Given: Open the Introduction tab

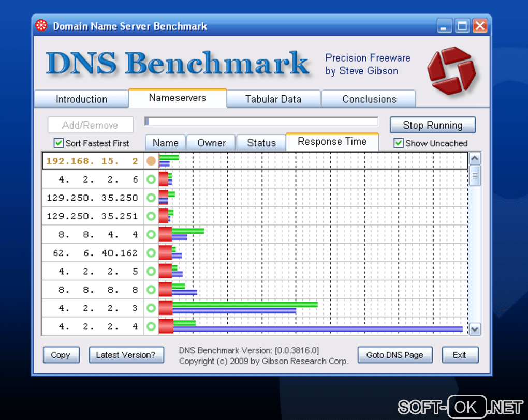Looking at the screenshot, I should click(81, 99).
